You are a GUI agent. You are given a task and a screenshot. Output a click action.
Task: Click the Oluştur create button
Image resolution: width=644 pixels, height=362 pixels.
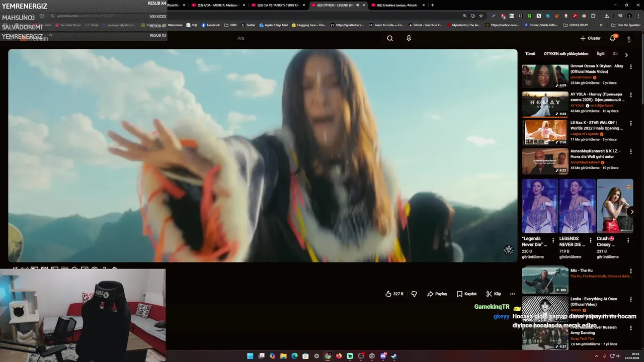tap(590, 38)
